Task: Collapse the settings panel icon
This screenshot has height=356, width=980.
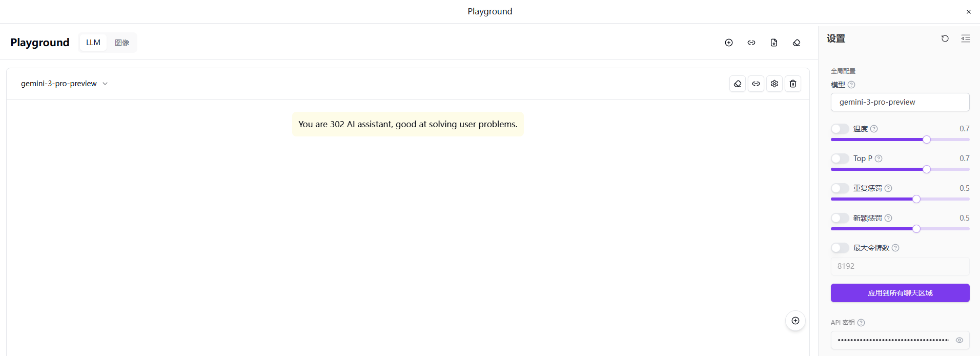Action: [965, 38]
